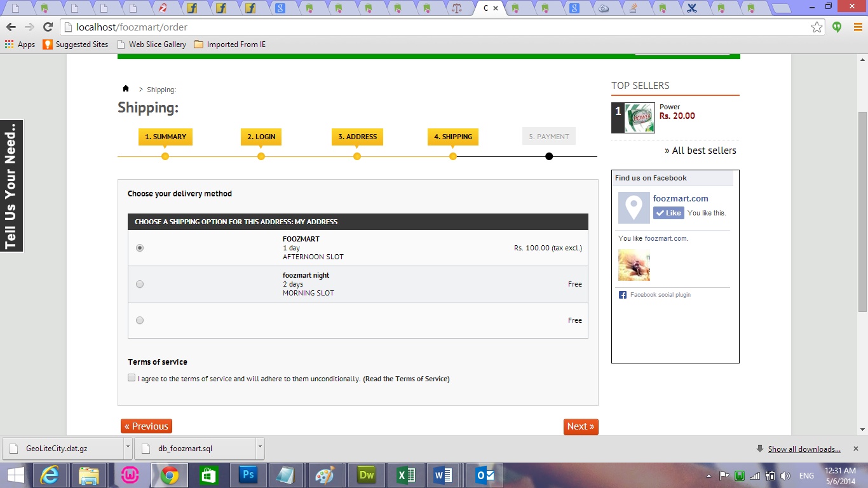Open Paint from the taskbar

pos(325,475)
